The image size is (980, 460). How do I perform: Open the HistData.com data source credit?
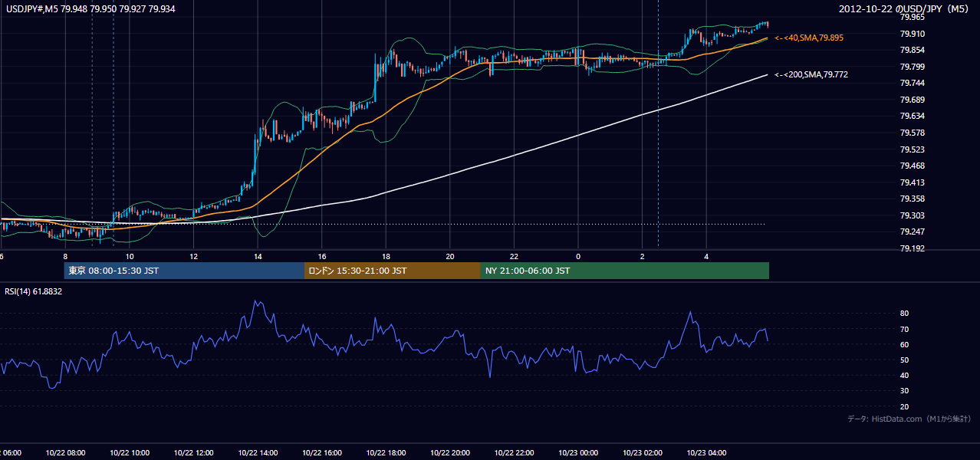click(909, 419)
